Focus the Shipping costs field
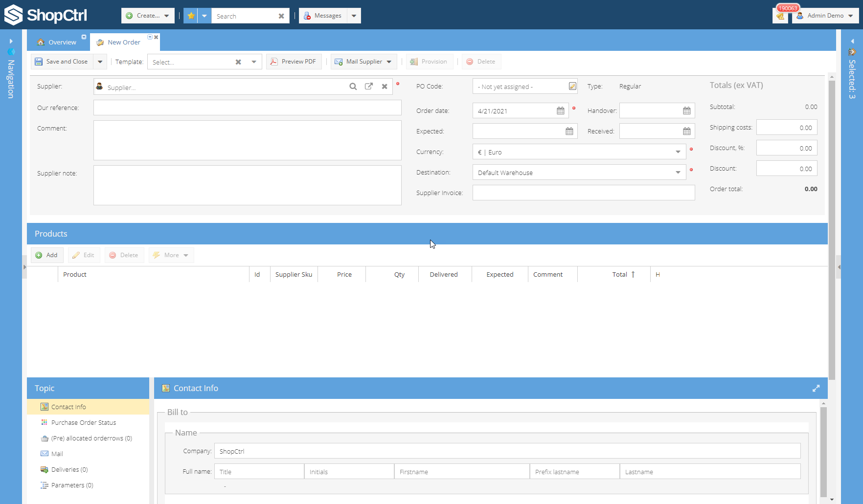Screen dimensions: 863x504 787,128
